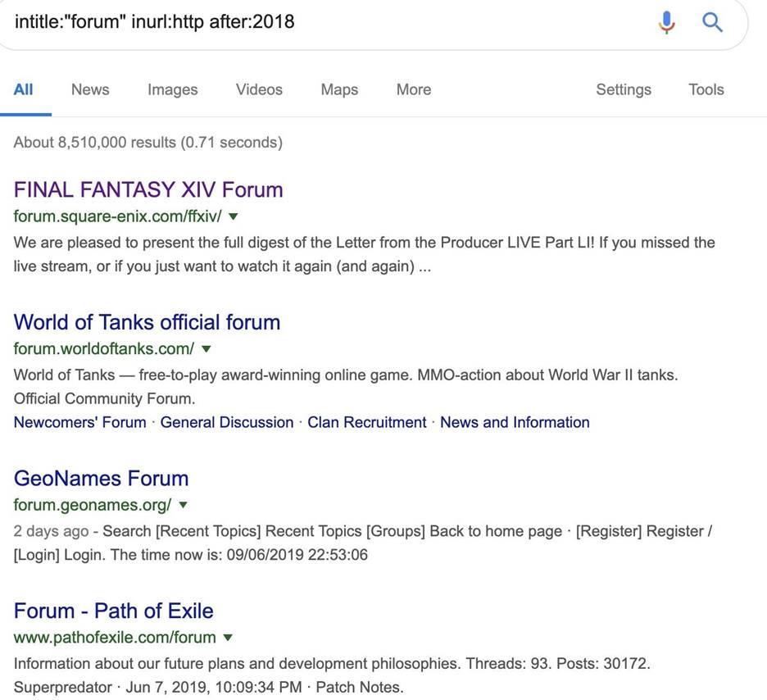Switch to the News tab
The image size is (767, 700).
(90, 89)
